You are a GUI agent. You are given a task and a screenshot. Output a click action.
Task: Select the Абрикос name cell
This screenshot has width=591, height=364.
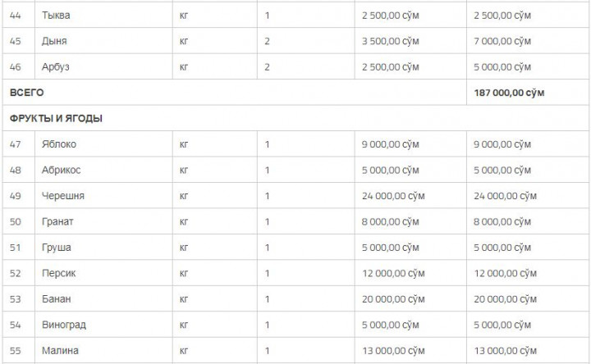click(x=62, y=170)
